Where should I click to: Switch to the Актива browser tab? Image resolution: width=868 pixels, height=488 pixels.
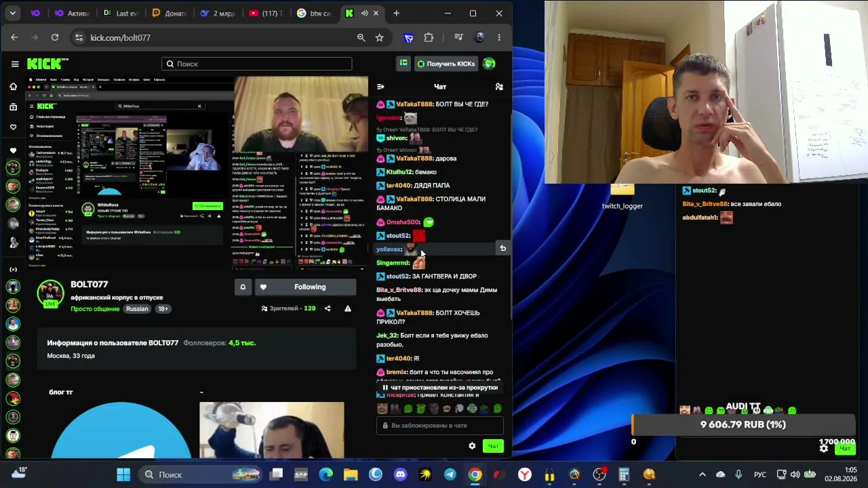[x=73, y=13]
